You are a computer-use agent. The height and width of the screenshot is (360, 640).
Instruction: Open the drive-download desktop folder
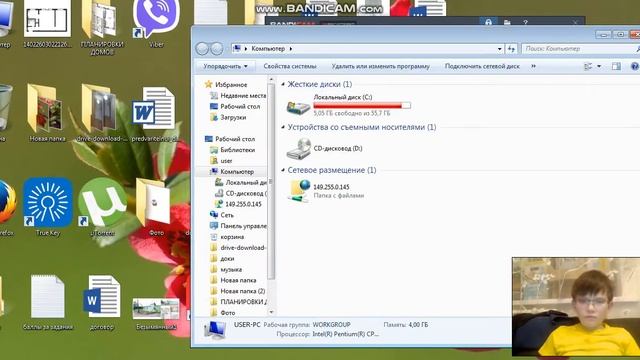[x=102, y=113]
